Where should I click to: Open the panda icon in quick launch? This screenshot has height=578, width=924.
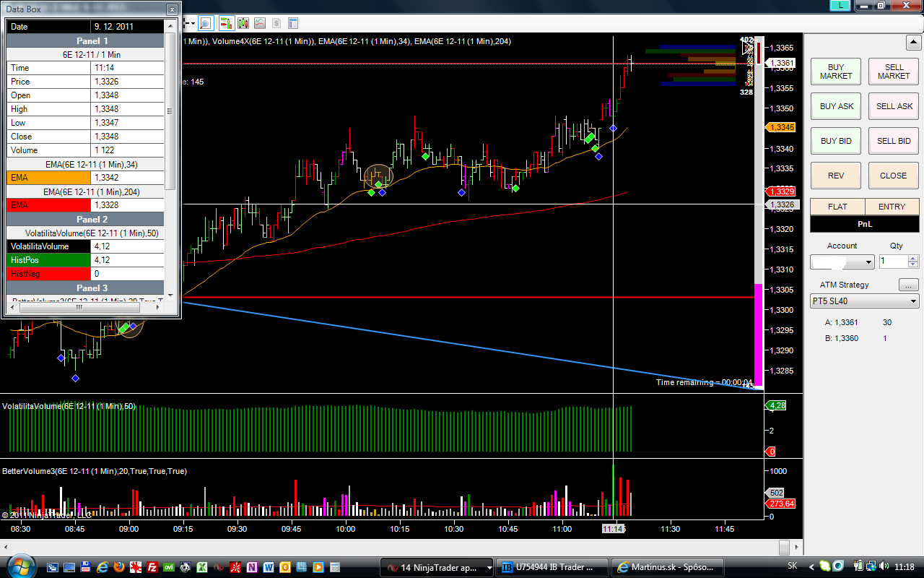(186, 567)
